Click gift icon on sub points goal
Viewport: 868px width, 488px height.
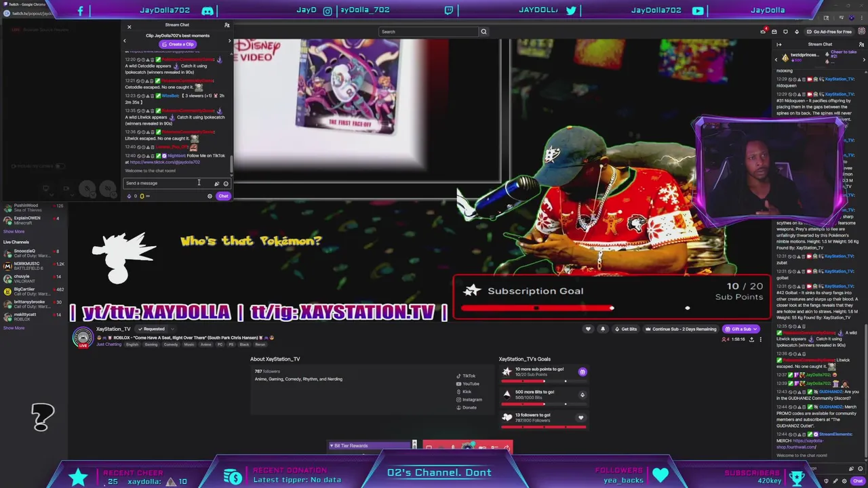(x=583, y=371)
